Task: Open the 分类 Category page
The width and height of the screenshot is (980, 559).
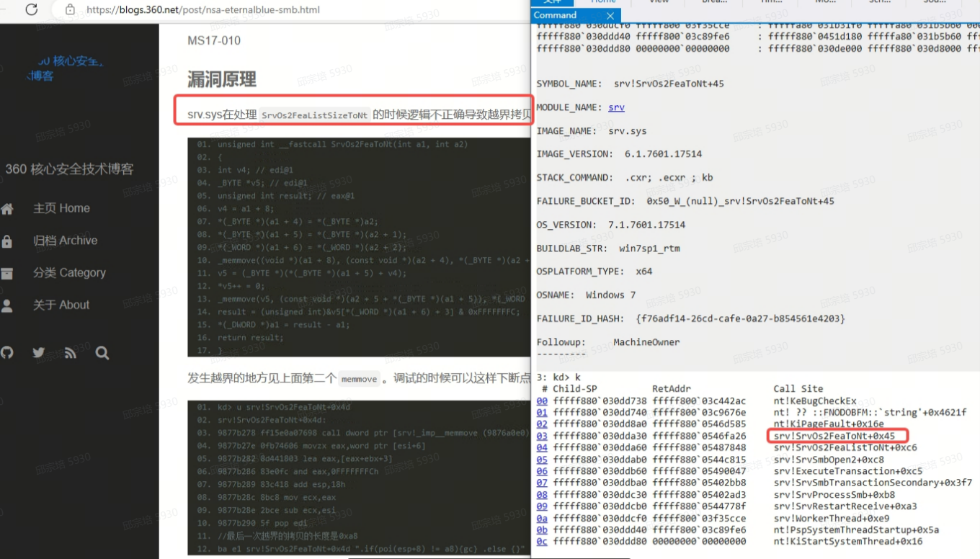Action: [x=69, y=273]
